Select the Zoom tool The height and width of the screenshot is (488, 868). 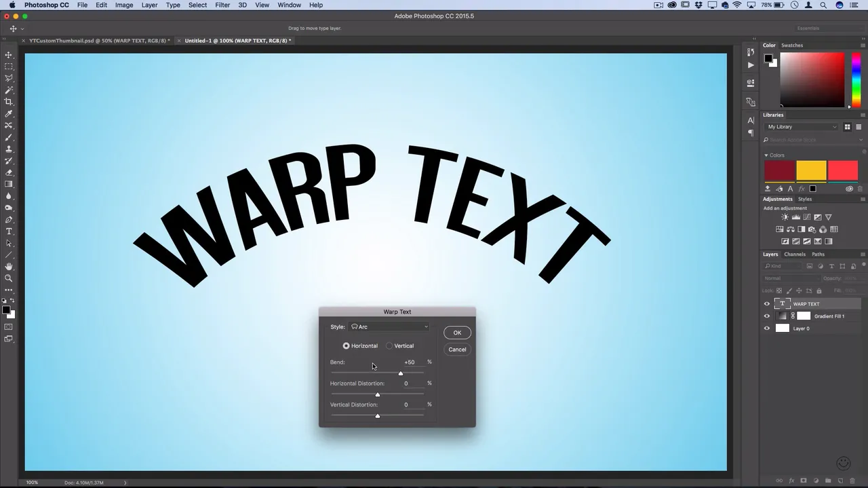point(9,278)
